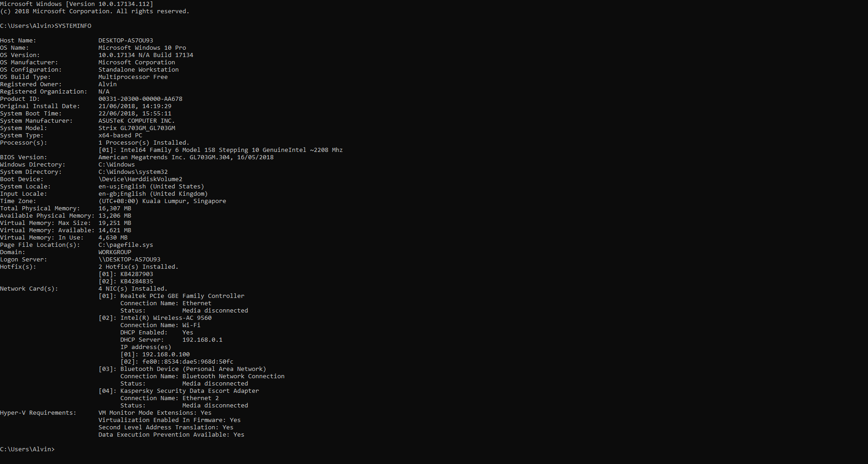Screen dimensions: 868x464
Task: Click the Kaspersky Security Data Escort Adapter line
Action: pyautogui.click(x=179, y=391)
